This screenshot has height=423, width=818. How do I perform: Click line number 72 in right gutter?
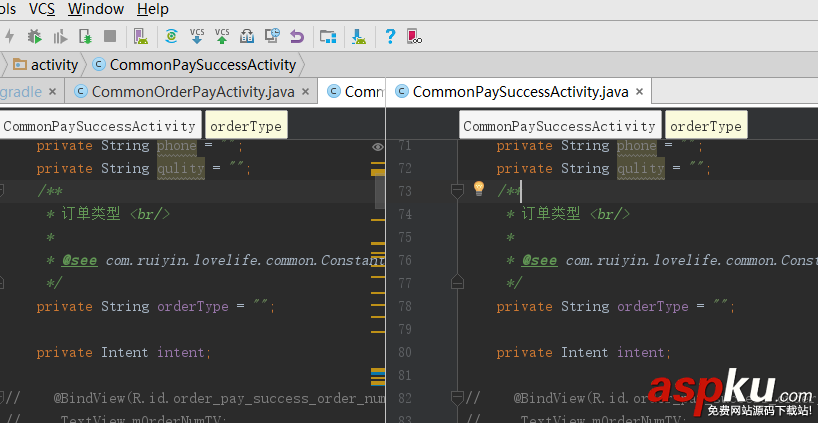404,168
